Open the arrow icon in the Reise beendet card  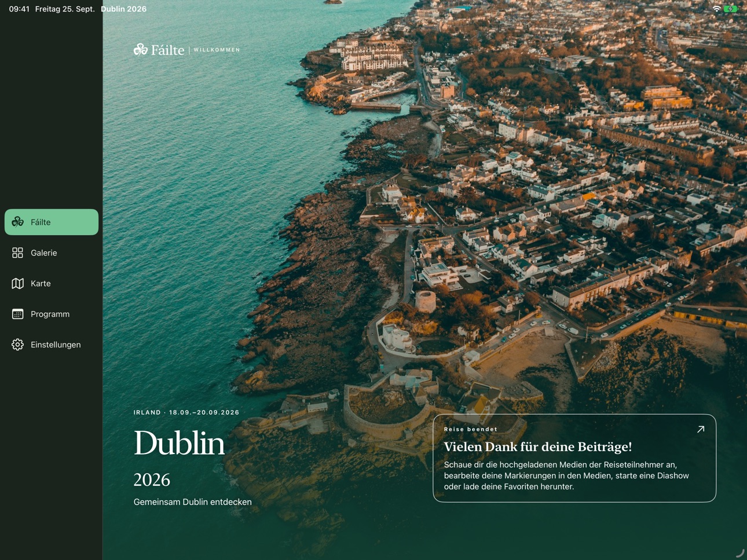tap(701, 429)
